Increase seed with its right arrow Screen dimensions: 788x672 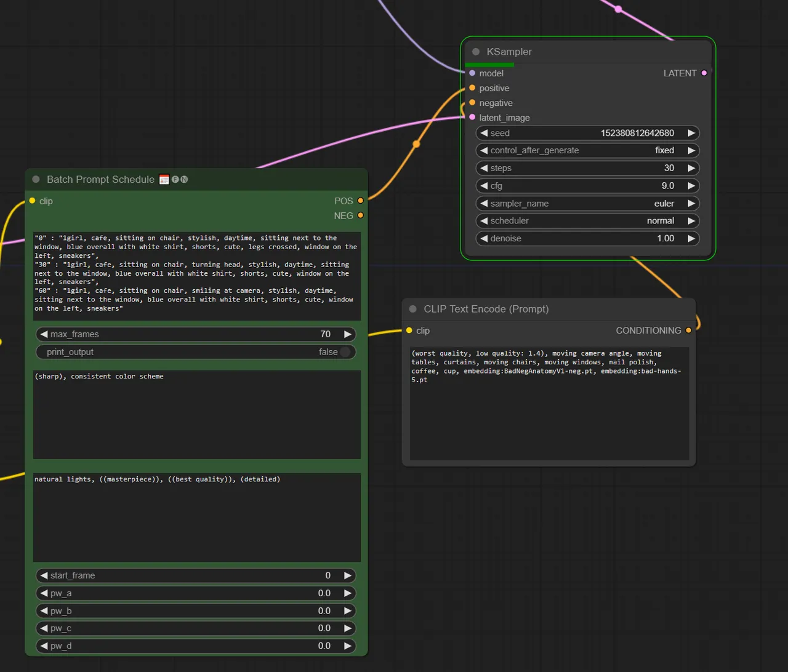click(x=691, y=133)
